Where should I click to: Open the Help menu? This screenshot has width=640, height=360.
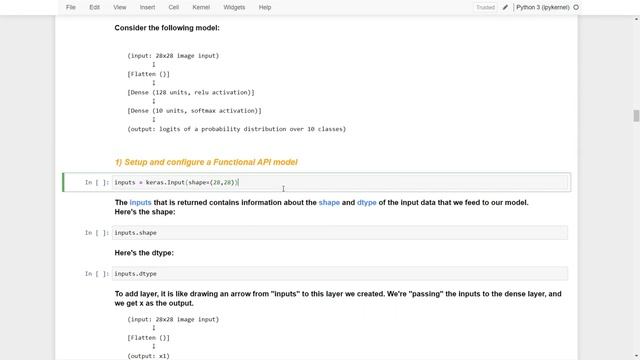click(x=265, y=7)
